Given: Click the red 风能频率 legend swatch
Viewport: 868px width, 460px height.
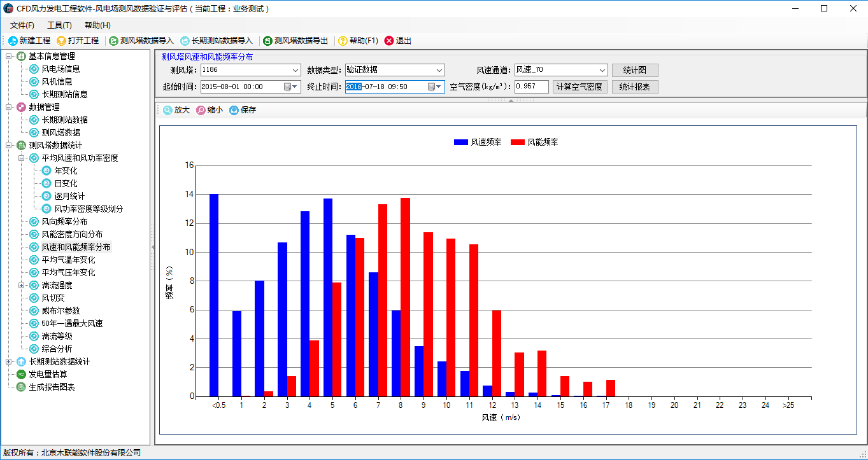Looking at the screenshot, I should 517,143.
